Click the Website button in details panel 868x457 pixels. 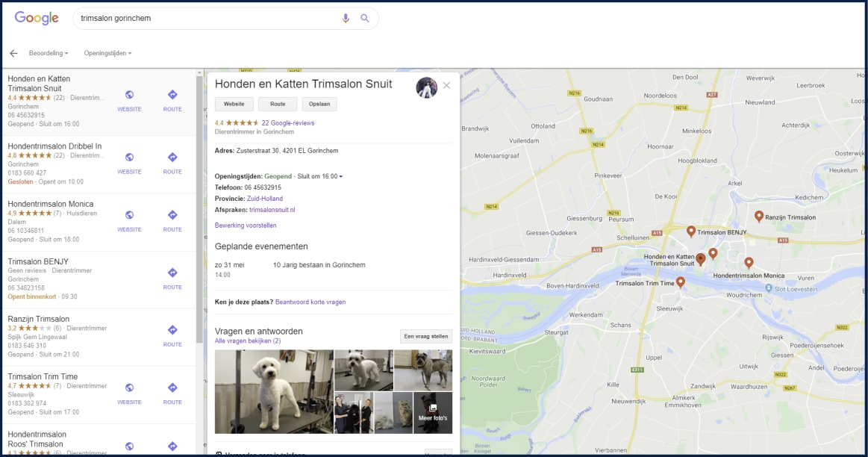[234, 105]
